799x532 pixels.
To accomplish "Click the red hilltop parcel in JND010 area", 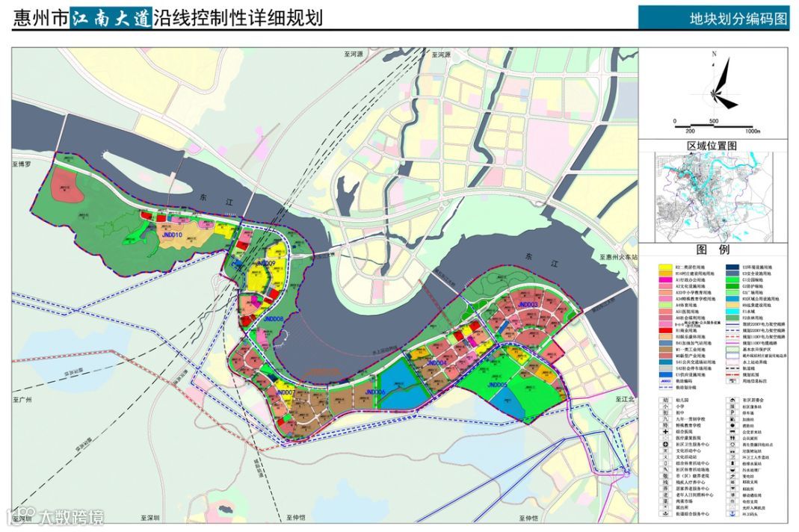I will point(68,185).
